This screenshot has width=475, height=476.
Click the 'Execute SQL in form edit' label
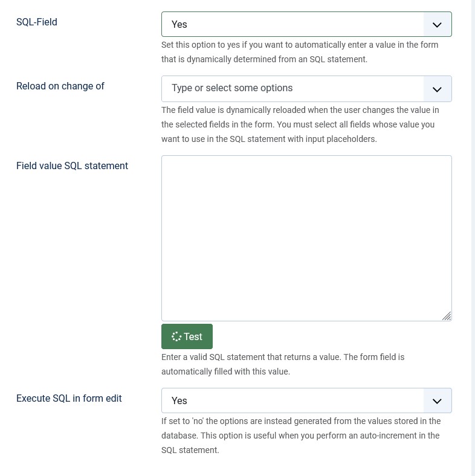(69, 399)
